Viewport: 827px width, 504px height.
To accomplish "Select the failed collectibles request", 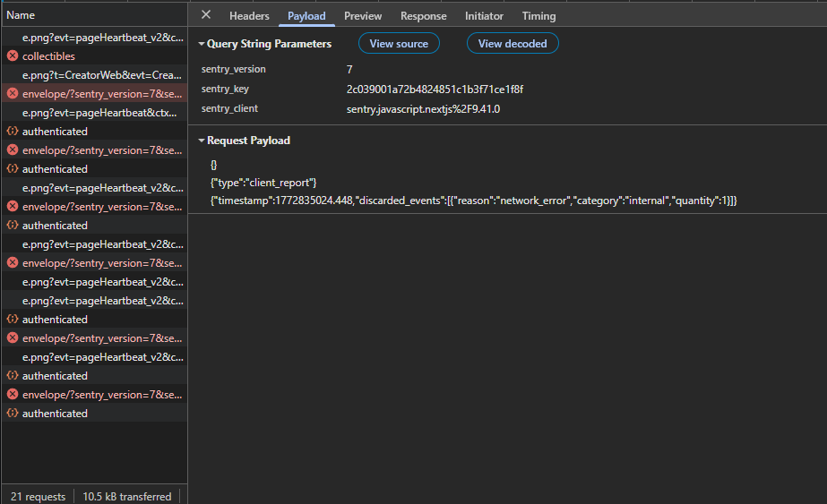I will click(x=48, y=56).
